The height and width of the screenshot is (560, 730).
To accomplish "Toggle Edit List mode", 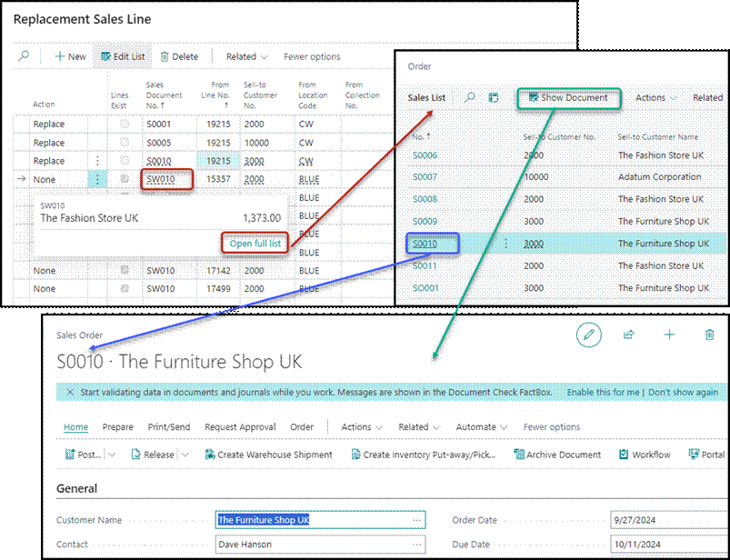I will (x=122, y=56).
